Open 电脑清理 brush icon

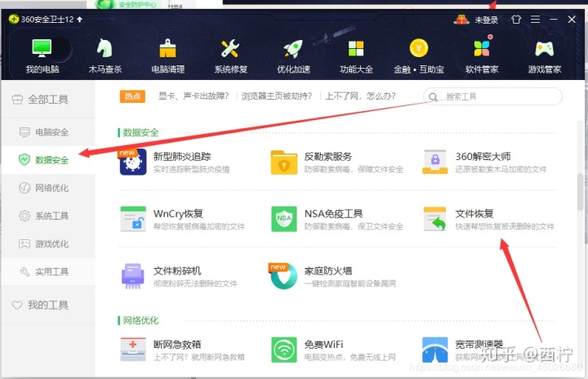(167, 48)
